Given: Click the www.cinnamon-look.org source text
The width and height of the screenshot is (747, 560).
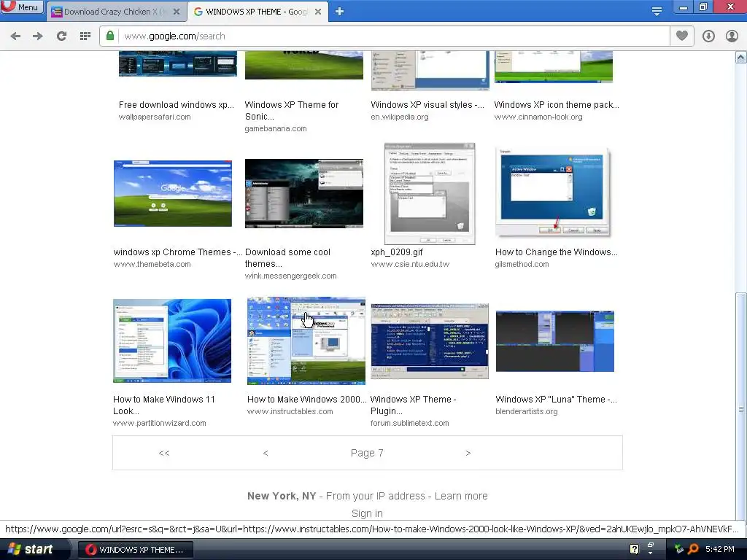Looking at the screenshot, I should 538,117.
